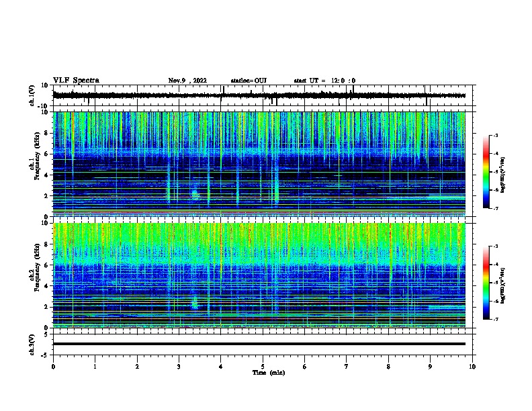Click the ch.2 "Frequency (kHz)" axis label
The width and height of the screenshot is (532, 411).
click(37, 267)
